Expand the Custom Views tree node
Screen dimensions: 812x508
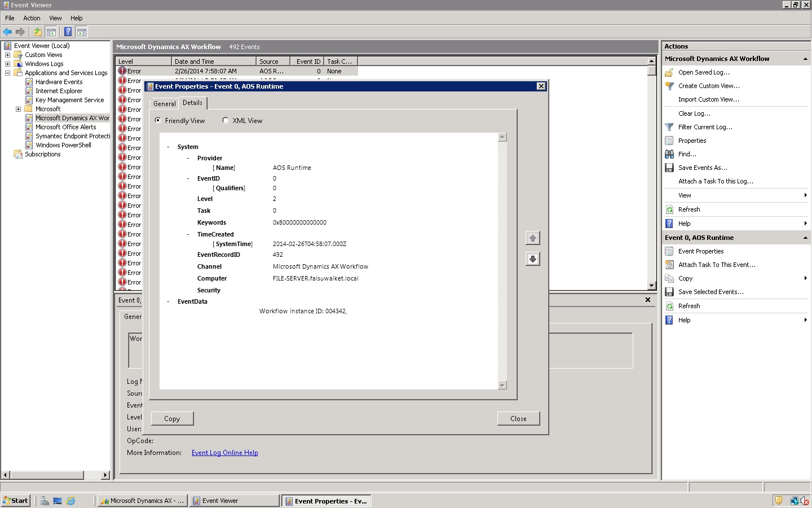pos(7,55)
